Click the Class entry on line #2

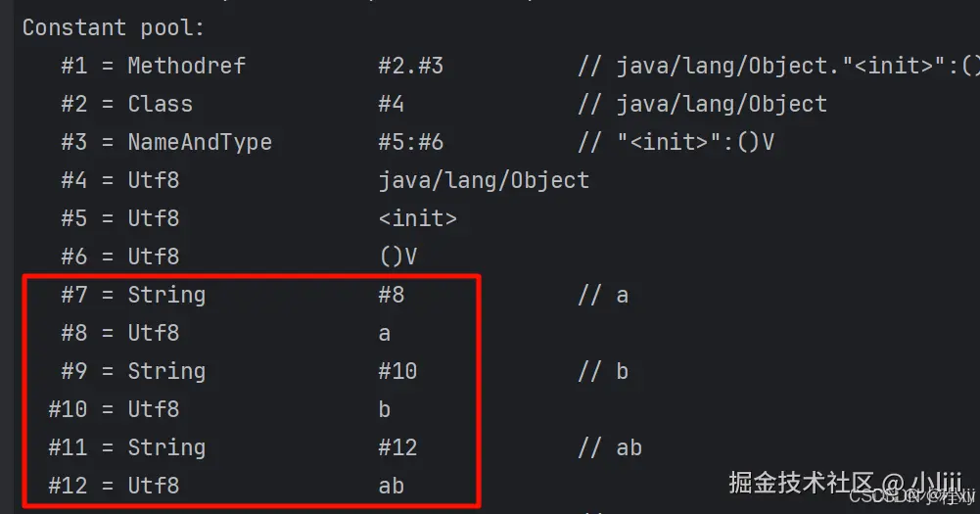click(160, 104)
